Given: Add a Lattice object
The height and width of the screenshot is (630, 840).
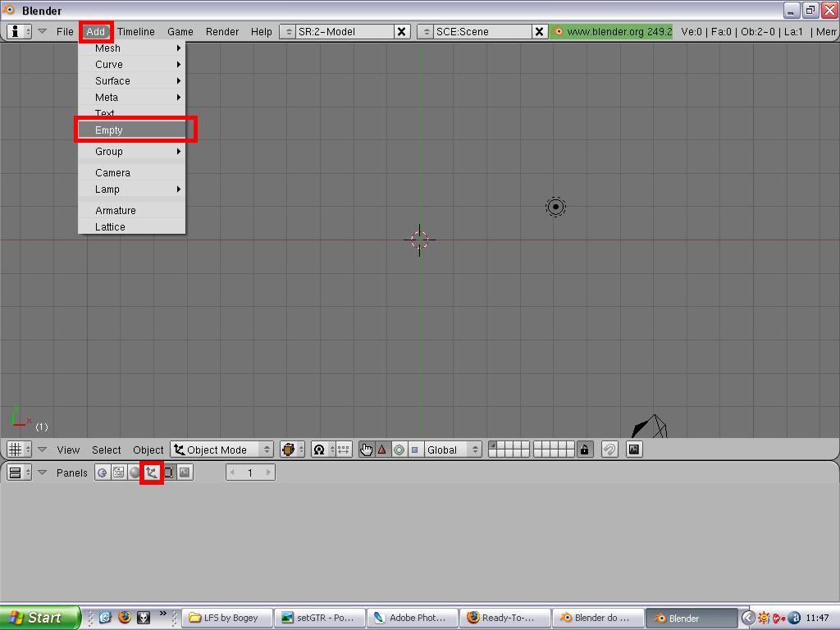Looking at the screenshot, I should [132, 226].
